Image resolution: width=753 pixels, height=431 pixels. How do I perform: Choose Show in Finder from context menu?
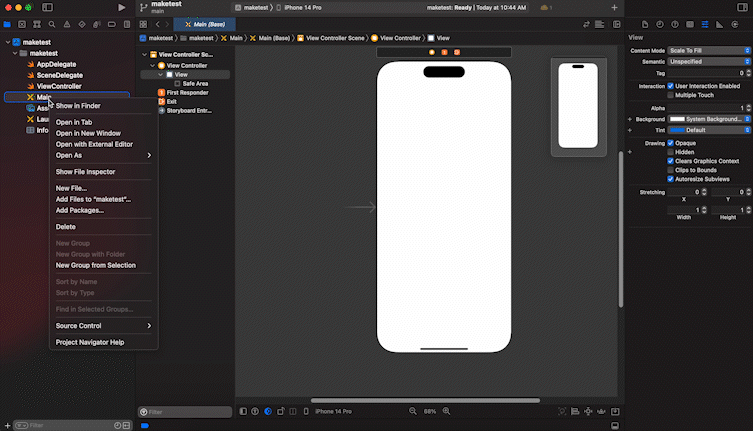point(78,105)
